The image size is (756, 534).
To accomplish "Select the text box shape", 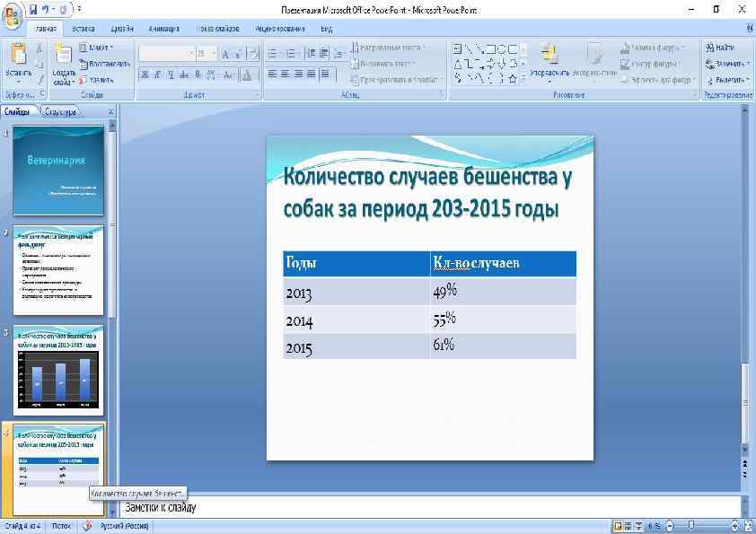I will 458,48.
